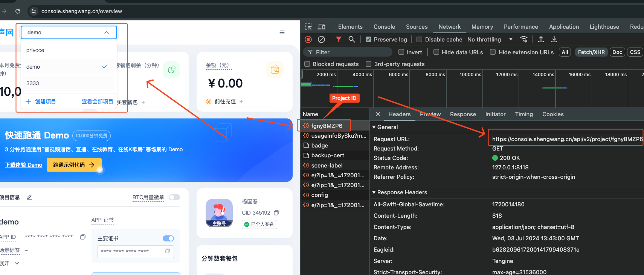Open site information icon in address bar
This screenshot has width=644, height=275.
coord(34,11)
